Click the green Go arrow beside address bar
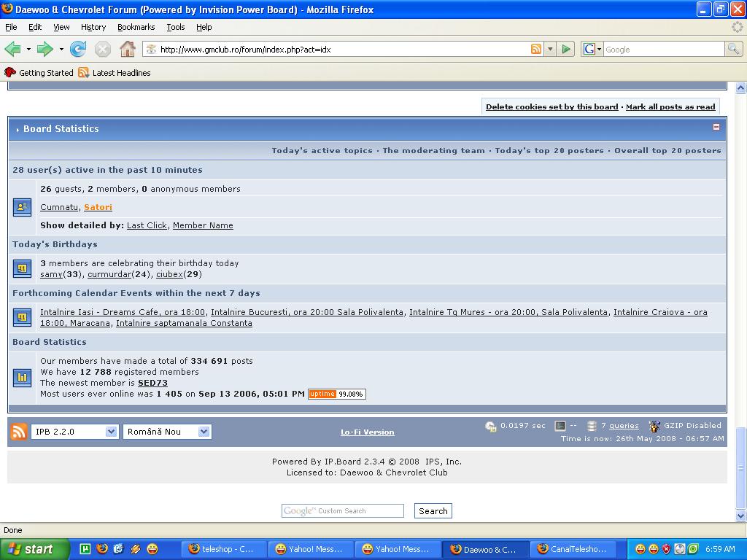Viewport: 747px width, 560px height. coord(565,50)
